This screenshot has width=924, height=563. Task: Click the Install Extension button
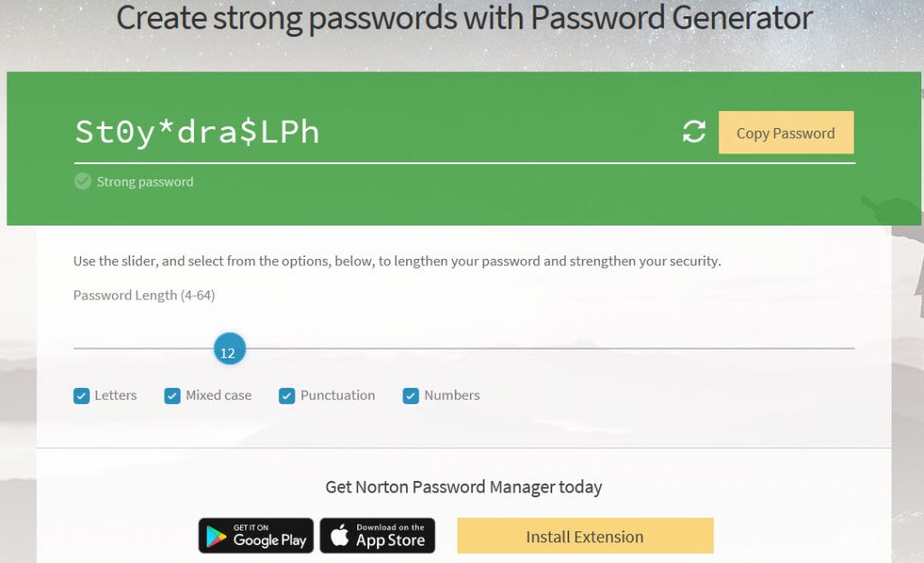coord(585,535)
